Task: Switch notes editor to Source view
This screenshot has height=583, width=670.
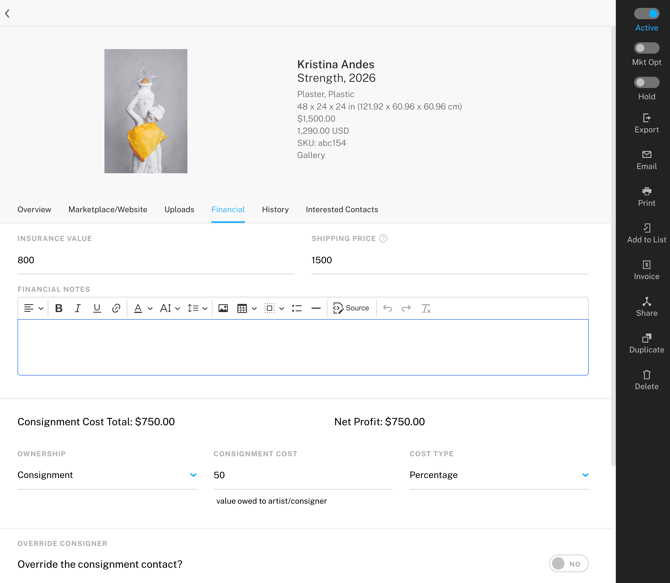Action: click(x=351, y=308)
